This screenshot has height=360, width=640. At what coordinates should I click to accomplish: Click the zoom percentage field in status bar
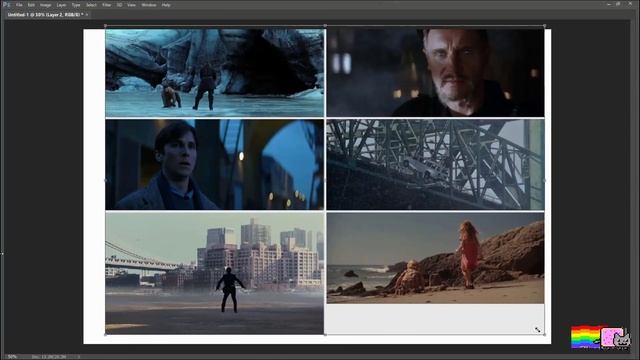(12, 357)
